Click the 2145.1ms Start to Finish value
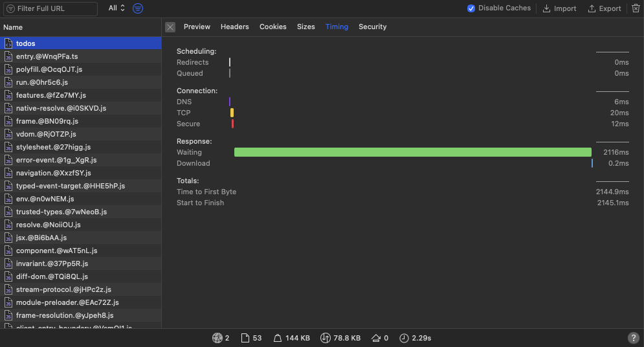This screenshot has height=347, width=644. pos(613,203)
